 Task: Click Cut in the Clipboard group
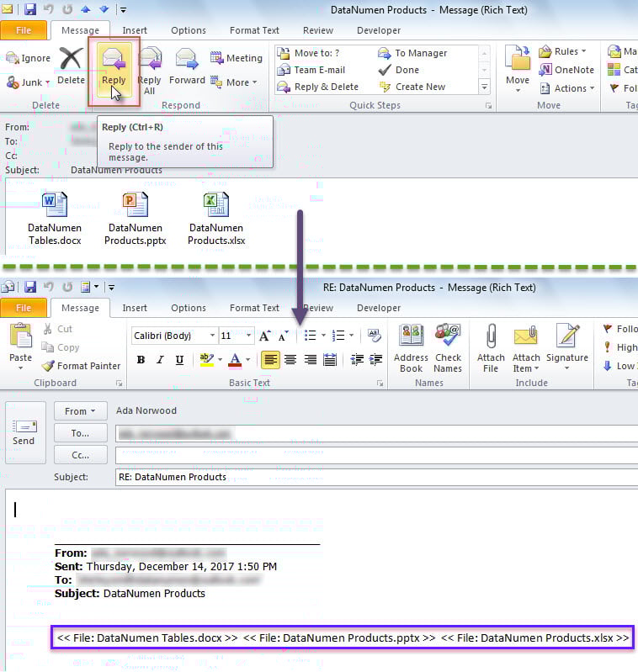[x=57, y=329]
